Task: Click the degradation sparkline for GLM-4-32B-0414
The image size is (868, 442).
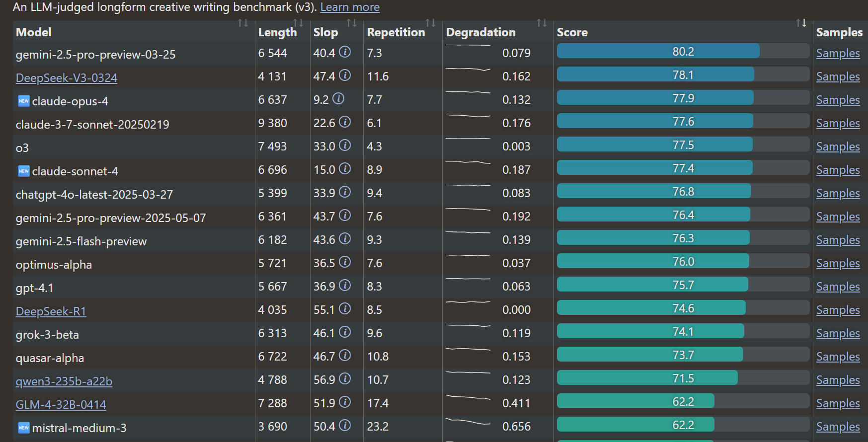Action: (x=468, y=397)
